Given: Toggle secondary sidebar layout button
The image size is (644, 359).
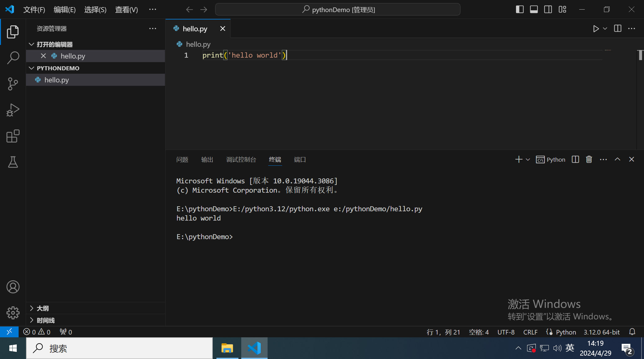Looking at the screenshot, I should coord(548,10).
